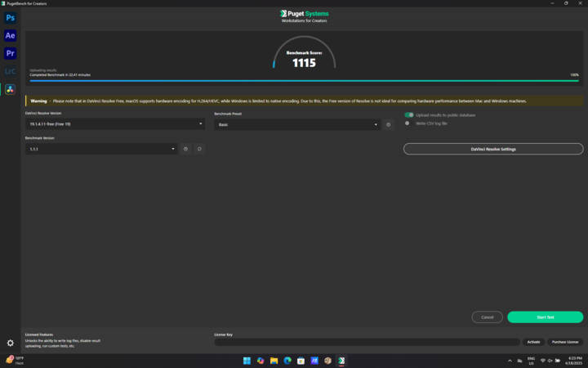Open the Windows Start menu
This screenshot has width=588, height=368.
coord(247,361)
